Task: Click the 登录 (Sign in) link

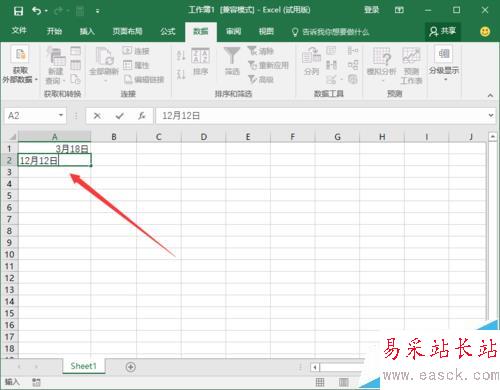Action: (x=371, y=10)
